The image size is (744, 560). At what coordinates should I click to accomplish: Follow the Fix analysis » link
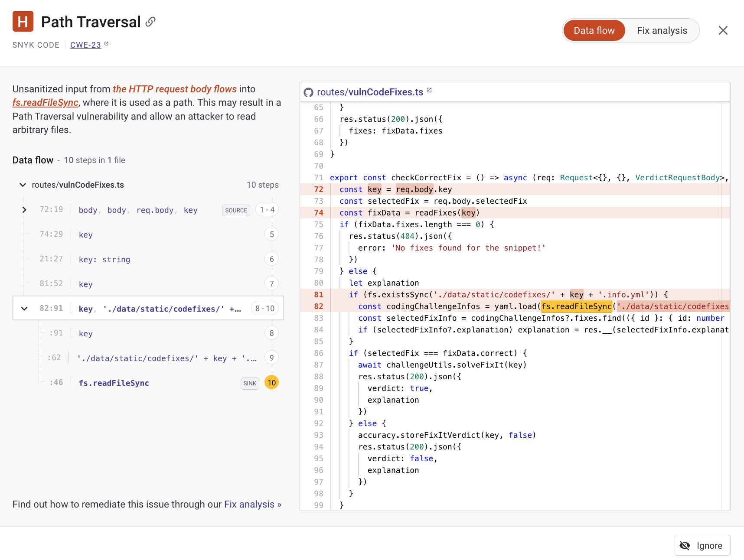(253, 504)
